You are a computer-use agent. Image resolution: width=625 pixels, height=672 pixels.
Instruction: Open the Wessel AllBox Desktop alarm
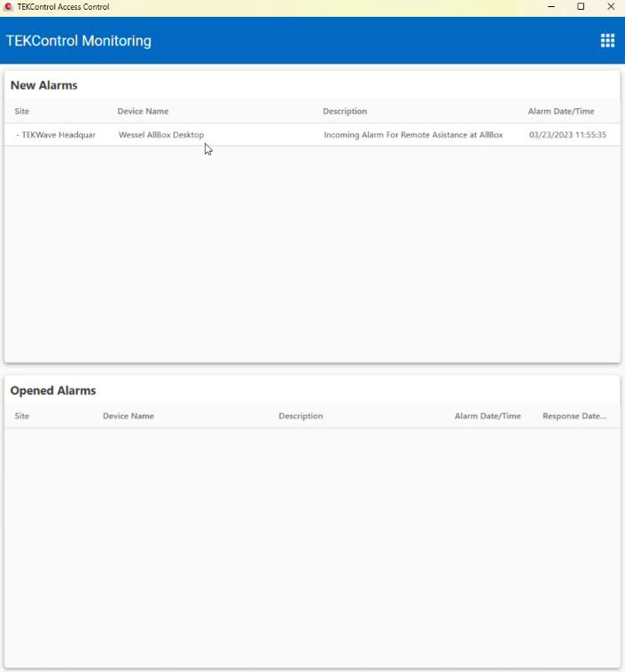[x=161, y=135]
